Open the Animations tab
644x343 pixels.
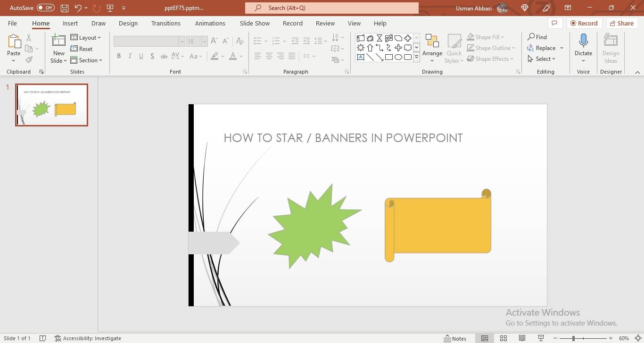pyautogui.click(x=210, y=23)
